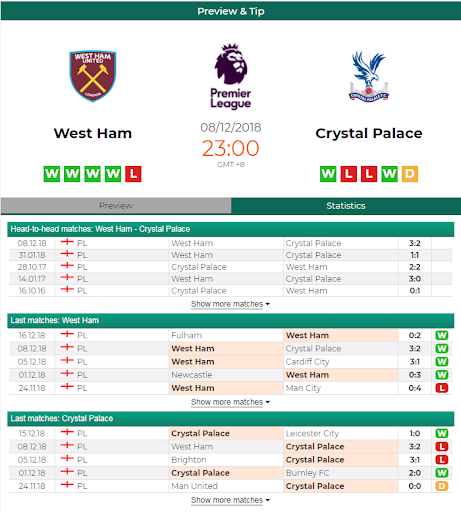Click England flag in the 31.01.18 row
Viewport: 461px width, 512px height.
click(x=67, y=254)
